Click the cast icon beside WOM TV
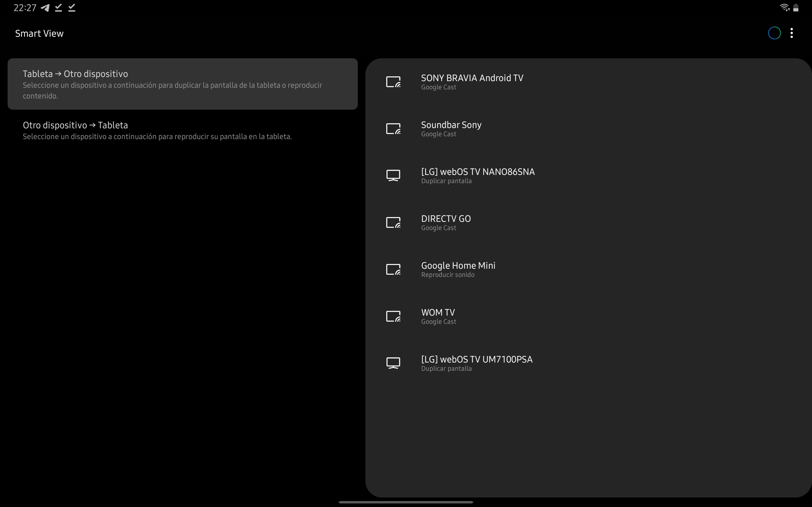This screenshot has height=507, width=812. coord(393,317)
